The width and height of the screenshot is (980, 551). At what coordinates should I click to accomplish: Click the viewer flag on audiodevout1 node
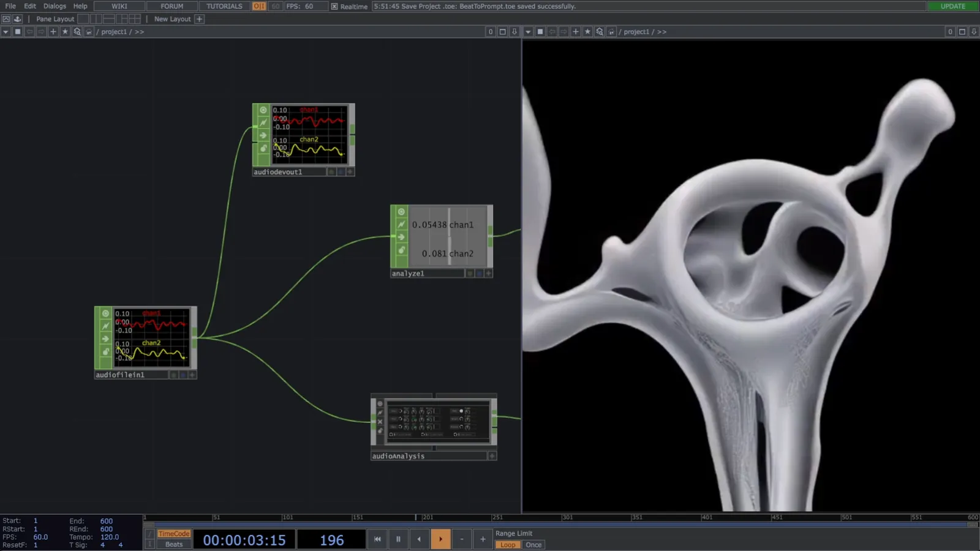tap(263, 110)
